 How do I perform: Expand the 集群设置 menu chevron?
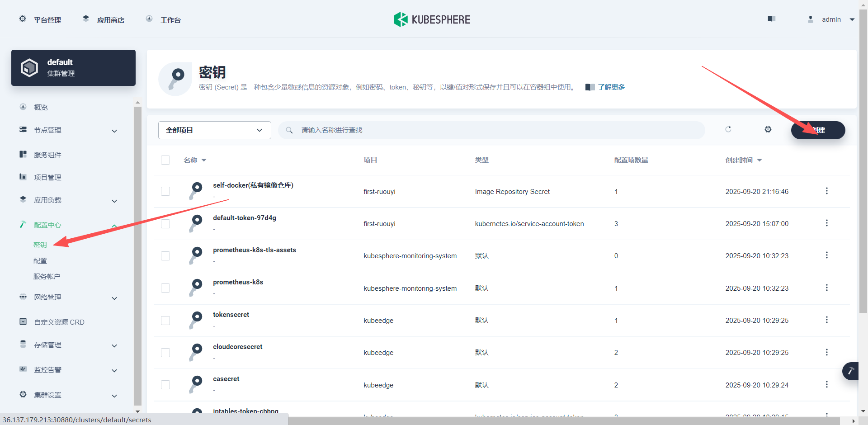point(114,396)
